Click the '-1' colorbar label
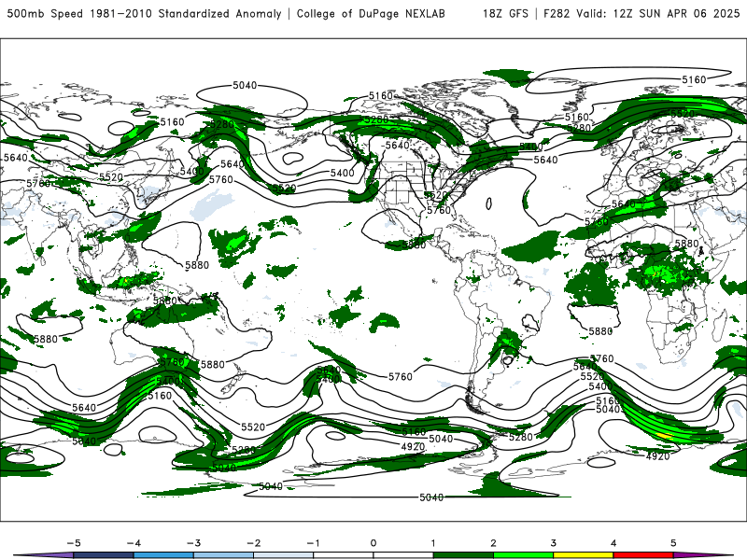Viewport: 747px width, 560px height. pos(313,543)
